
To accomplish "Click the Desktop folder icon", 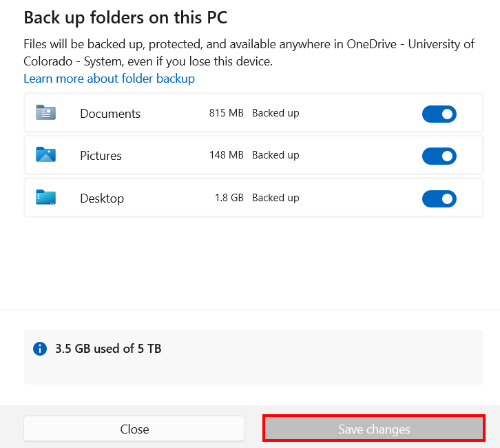I will click(45, 198).
